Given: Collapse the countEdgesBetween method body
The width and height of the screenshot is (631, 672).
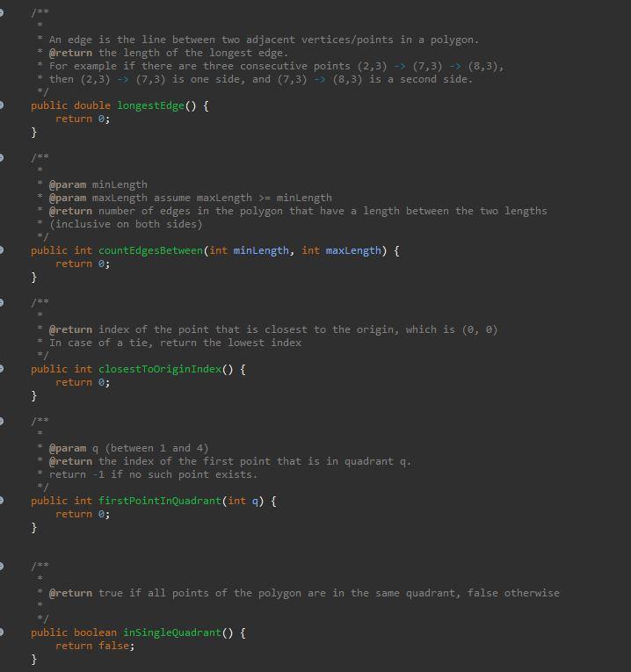Looking at the screenshot, I should (x=1, y=249).
